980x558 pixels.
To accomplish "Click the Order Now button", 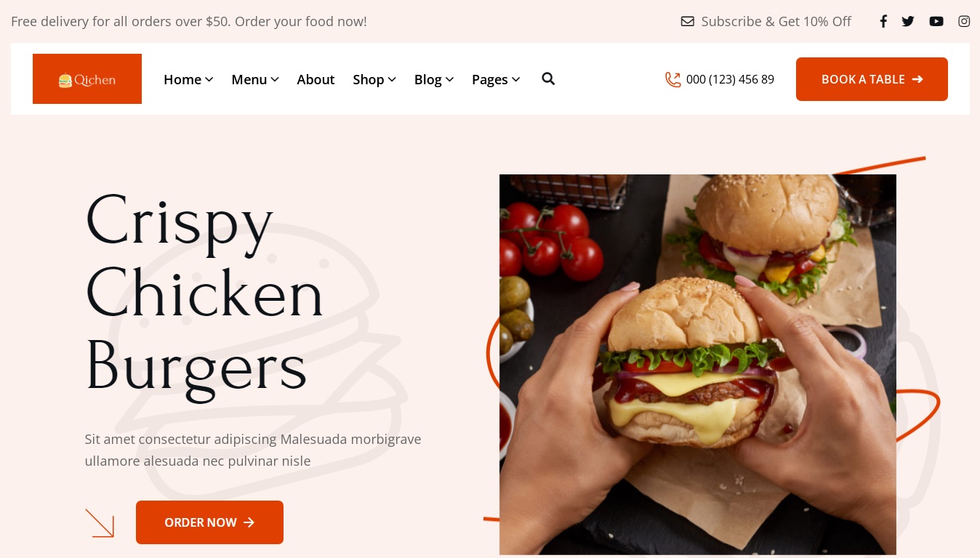I will 209,522.
